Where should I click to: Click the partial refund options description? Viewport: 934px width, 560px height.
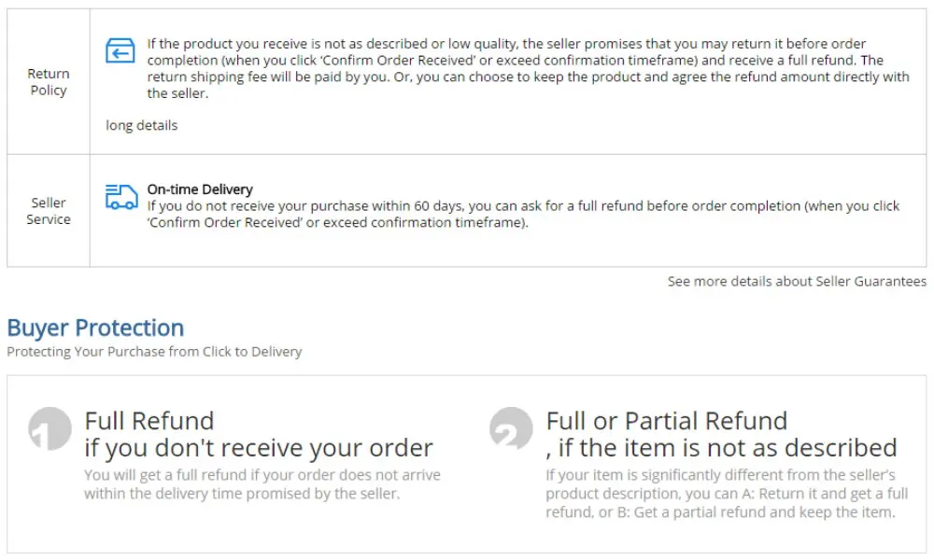(727, 494)
